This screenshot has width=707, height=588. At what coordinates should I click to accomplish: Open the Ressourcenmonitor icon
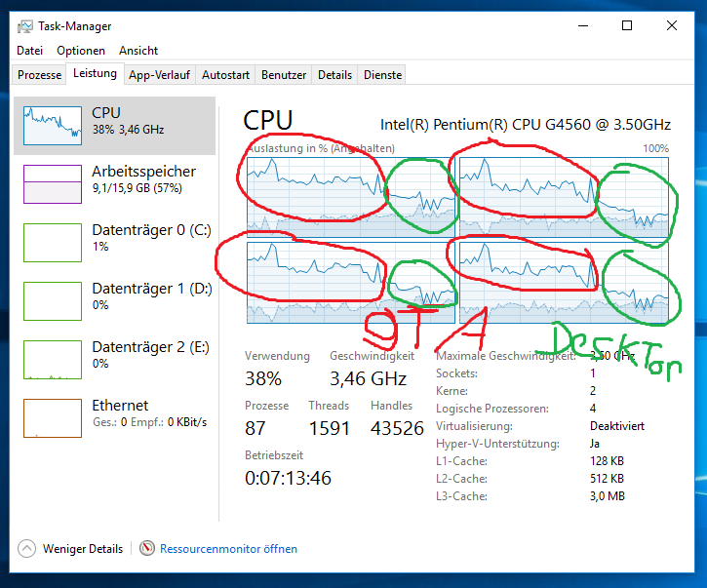click(x=147, y=548)
